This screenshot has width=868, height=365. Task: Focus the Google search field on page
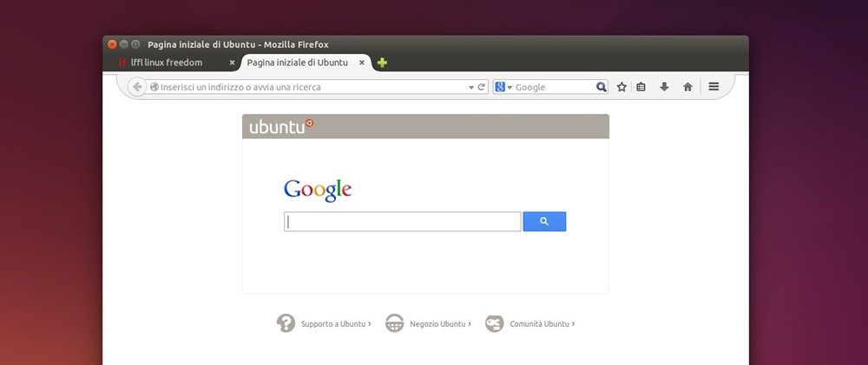click(403, 222)
